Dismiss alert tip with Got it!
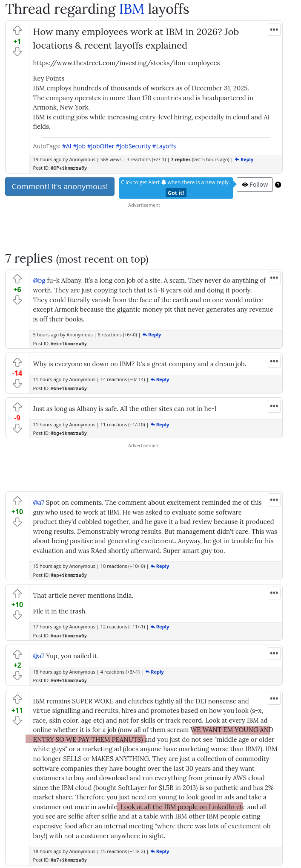This screenshot has height=868, width=301. coord(176,193)
